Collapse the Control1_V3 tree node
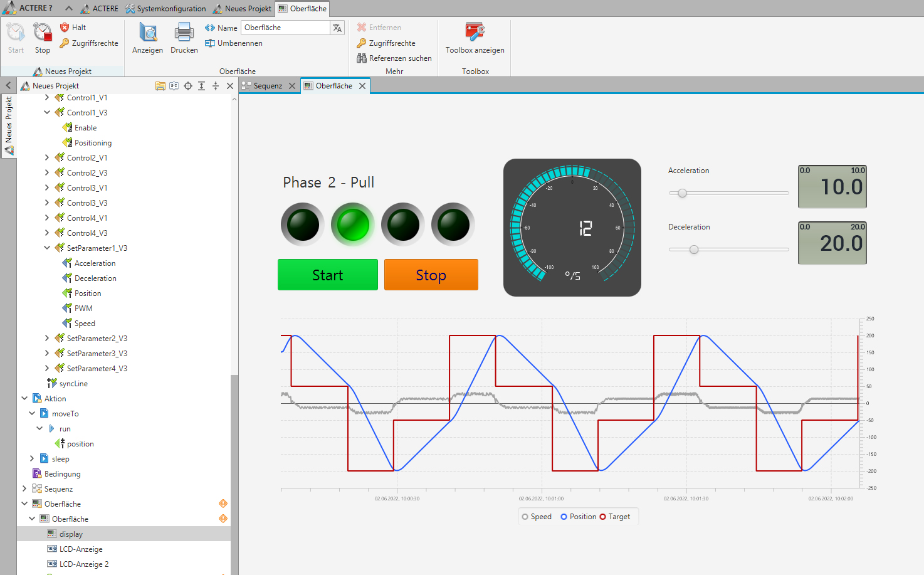The image size is (924, 575). 47,113
